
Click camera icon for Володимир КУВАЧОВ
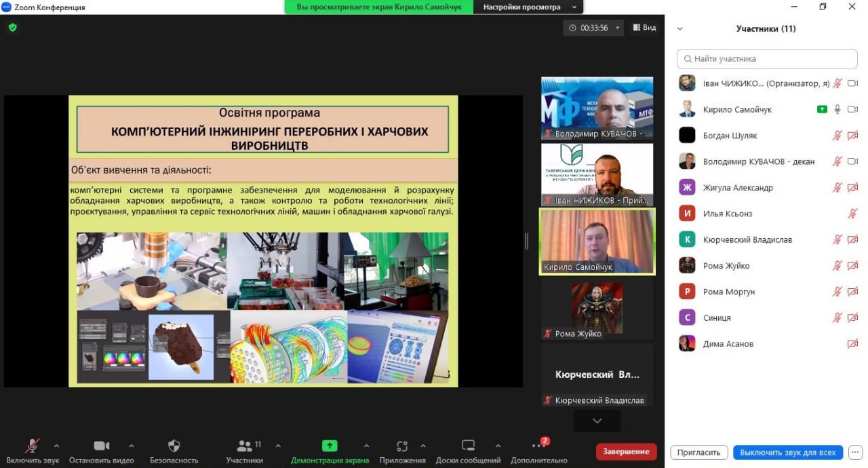point(853,161)
